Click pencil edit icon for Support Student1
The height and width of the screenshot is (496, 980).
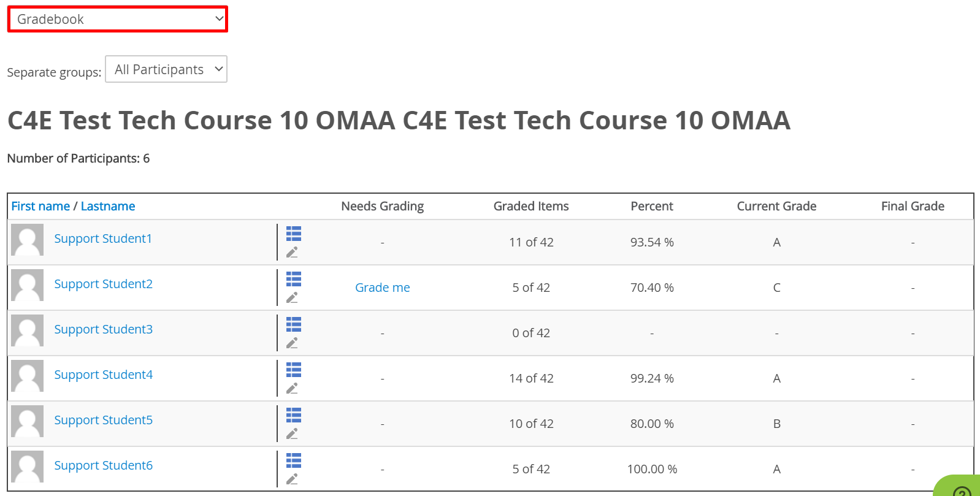tap(292, 252)
